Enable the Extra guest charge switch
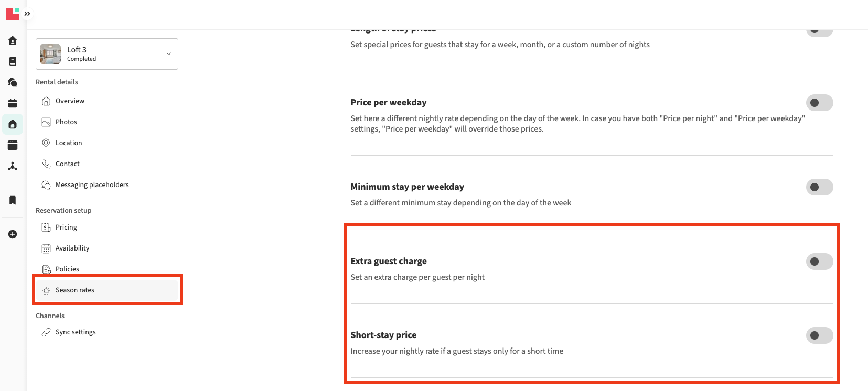868x391 pixels. [x=819, y=262]
